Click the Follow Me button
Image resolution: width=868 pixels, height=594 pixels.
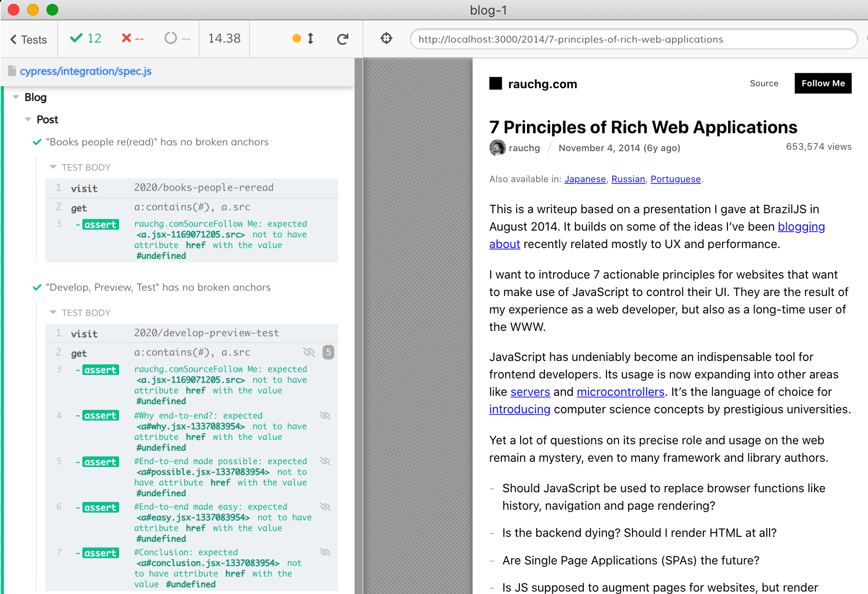(x=822, y=83)
